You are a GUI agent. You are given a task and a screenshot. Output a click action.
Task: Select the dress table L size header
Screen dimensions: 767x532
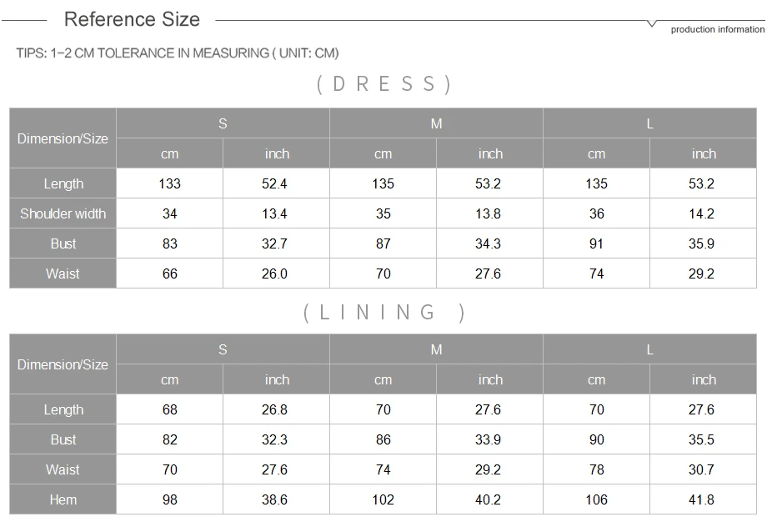pos(649,123)
